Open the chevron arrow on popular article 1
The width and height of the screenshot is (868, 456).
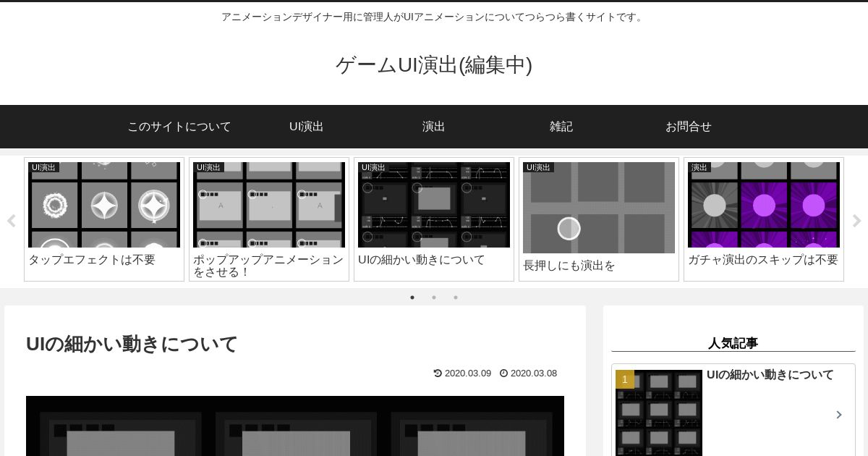coord(839,415)
